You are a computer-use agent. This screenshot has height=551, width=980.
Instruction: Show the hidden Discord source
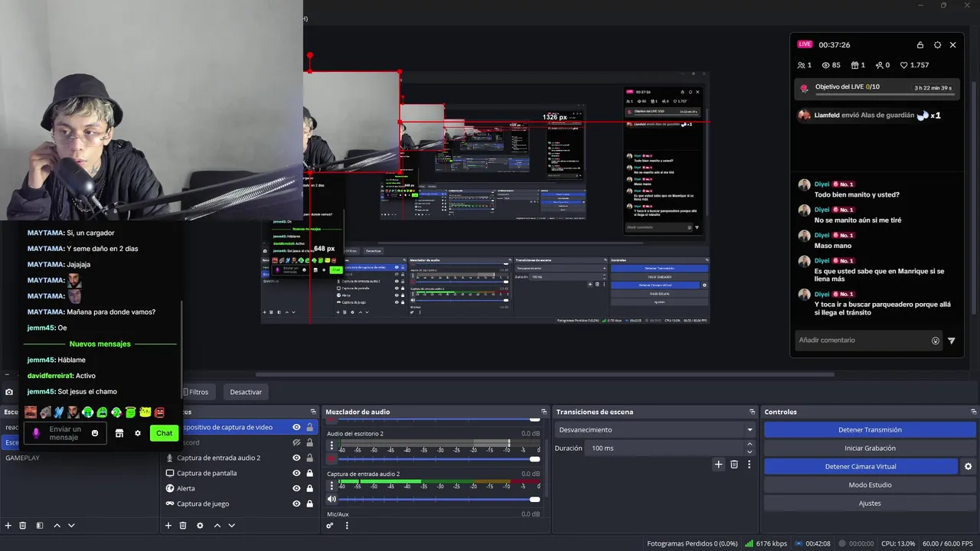click(x=296, y=442)
